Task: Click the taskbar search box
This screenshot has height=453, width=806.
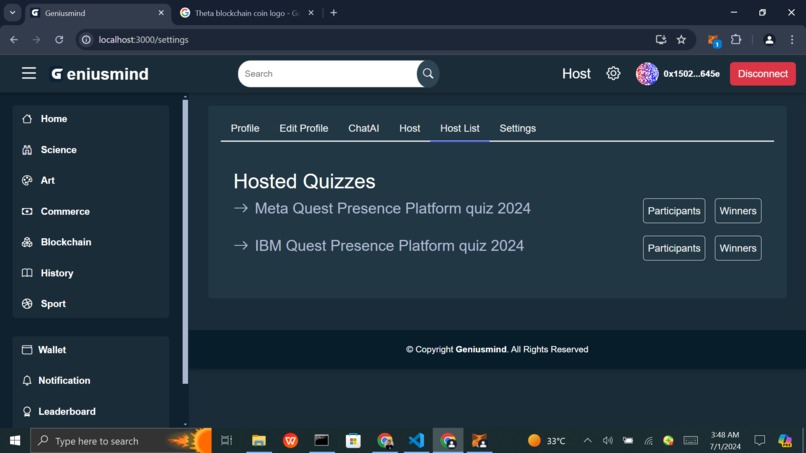Action: coord(121,441)
